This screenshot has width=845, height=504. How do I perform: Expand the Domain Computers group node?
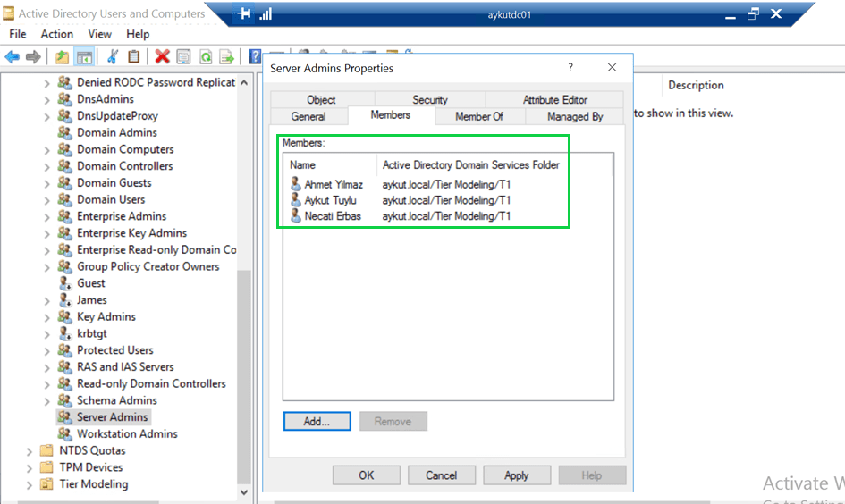47,150
